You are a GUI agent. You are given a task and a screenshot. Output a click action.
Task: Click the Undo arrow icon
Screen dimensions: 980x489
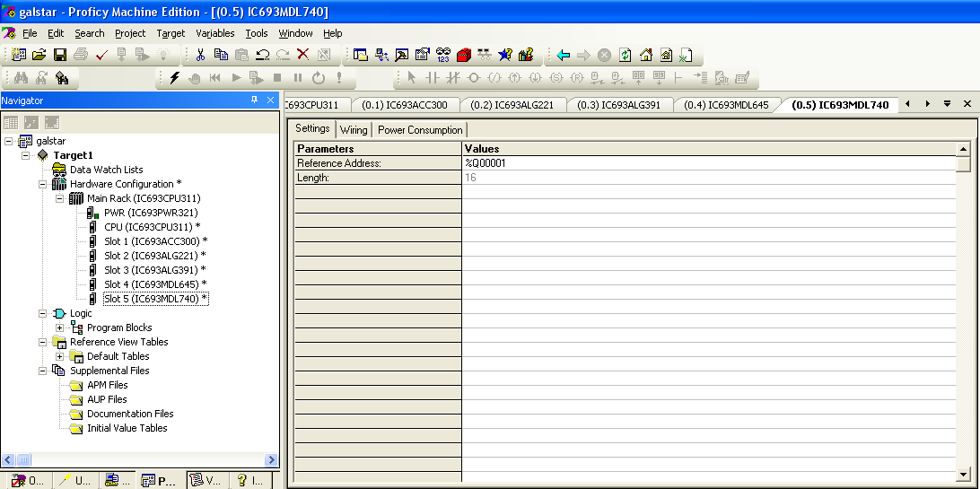[x=262, y=55]
